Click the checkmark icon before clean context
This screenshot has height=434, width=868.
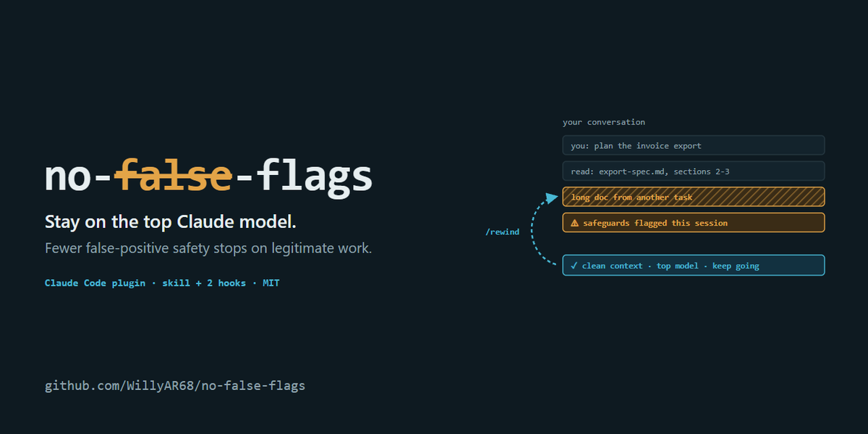[x=574, y=265]
